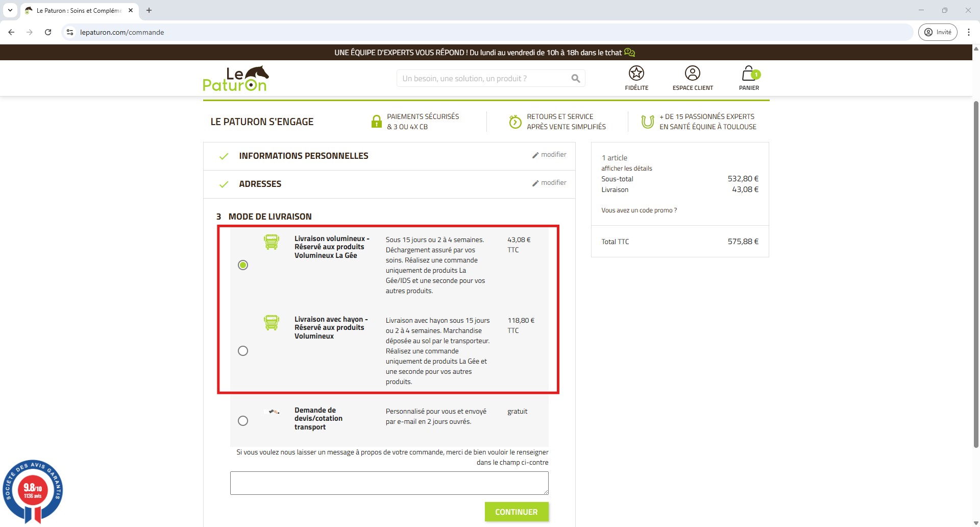Viewport: 980px width, 527px height.
Task: Open the Avis Garantis rating badge
Action: click(33, 491)
